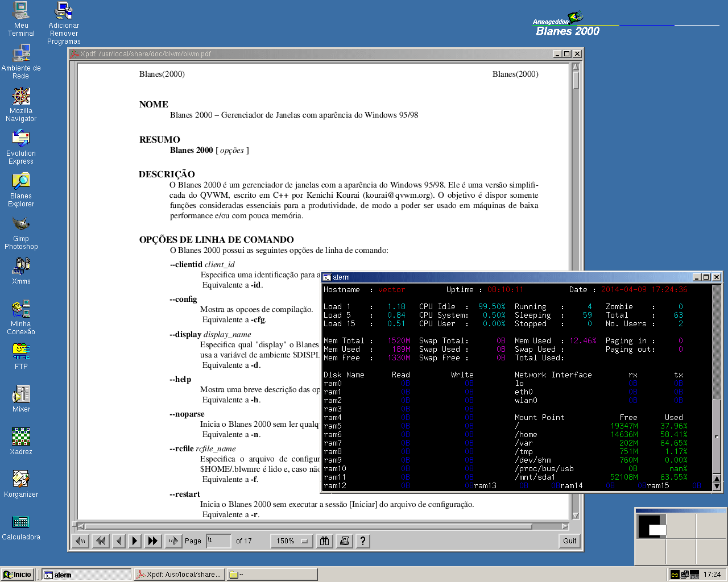
Task: Click the Xpdf title bar PDF icon
Action: point(74,54)
